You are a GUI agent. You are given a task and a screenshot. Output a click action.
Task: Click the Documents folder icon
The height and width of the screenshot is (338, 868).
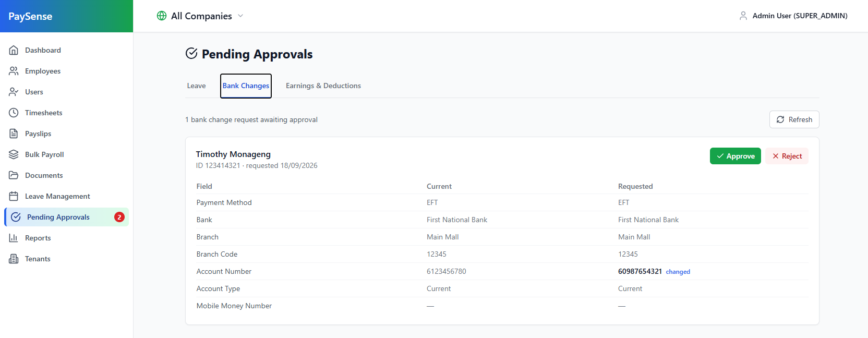pyautogui.click(x=14, y=175)
